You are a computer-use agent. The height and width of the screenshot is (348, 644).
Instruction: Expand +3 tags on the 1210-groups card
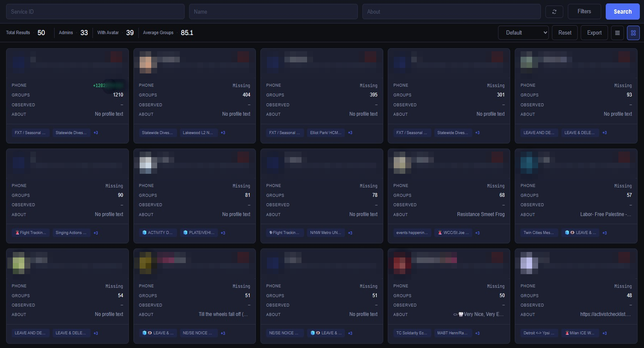pos(96,133)
